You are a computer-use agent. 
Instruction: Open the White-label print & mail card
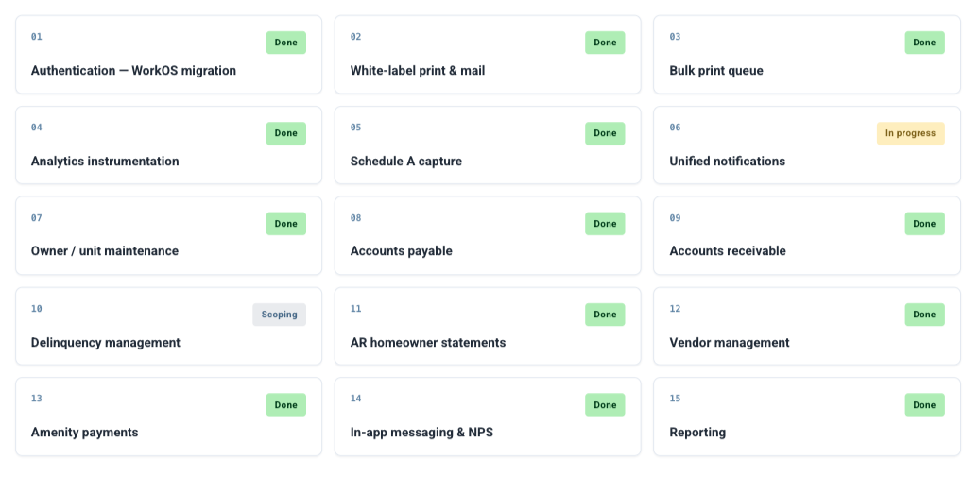488,55
